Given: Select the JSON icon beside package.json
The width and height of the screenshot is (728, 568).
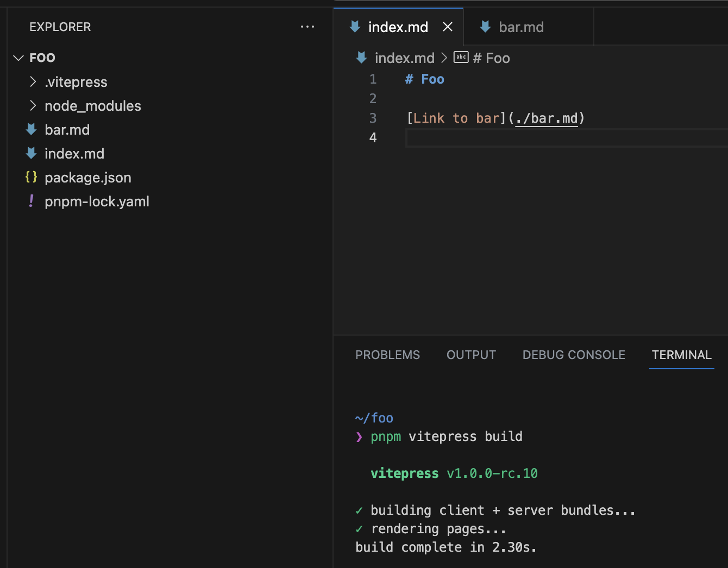Looking at the screenshot, I should point(31,177).
